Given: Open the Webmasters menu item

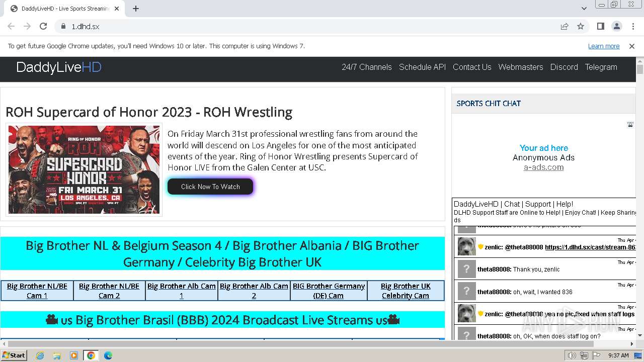Looking at the screenshot, I should coord(521,67).
